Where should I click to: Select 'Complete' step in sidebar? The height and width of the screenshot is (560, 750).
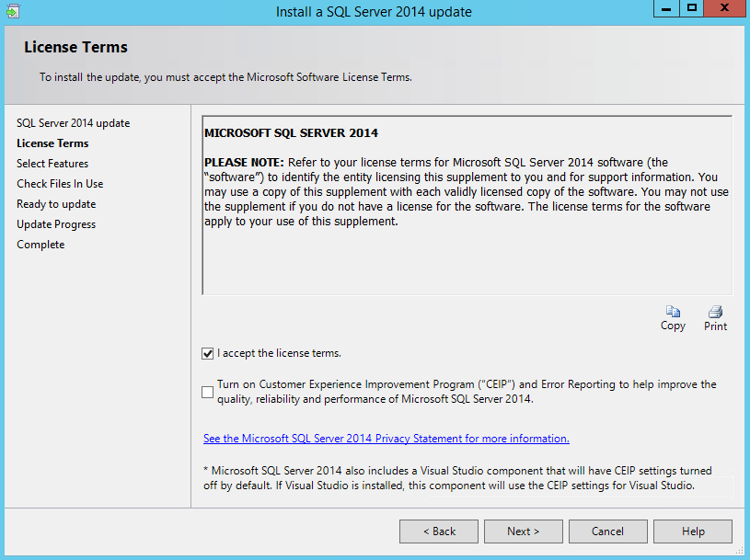tap(40, 245)
